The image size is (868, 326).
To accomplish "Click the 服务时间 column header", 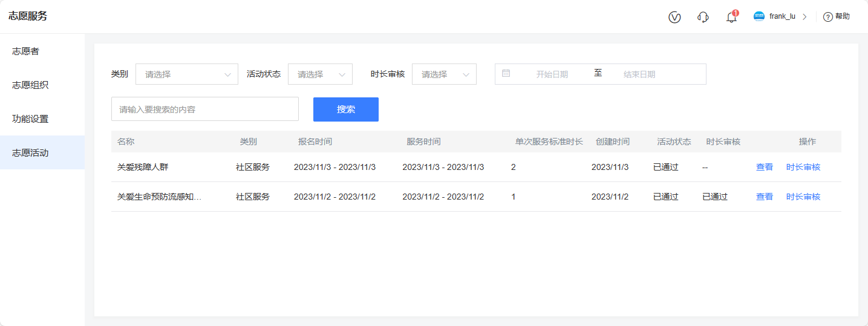I will coord(423,142).
